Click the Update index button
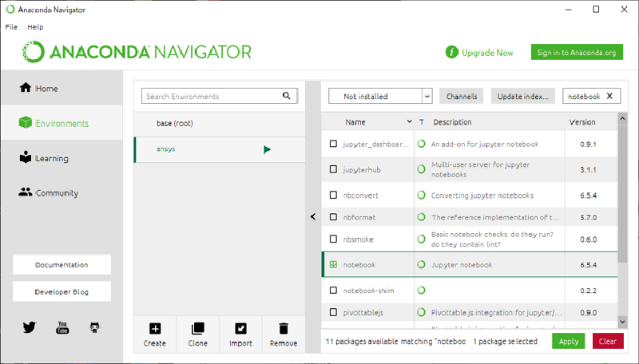Image resolution: width=639 pixels, height=364 pixels. coord(522,96)
